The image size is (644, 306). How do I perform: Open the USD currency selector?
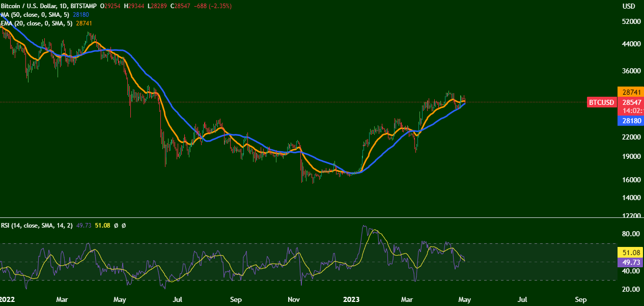coord(628,6)
